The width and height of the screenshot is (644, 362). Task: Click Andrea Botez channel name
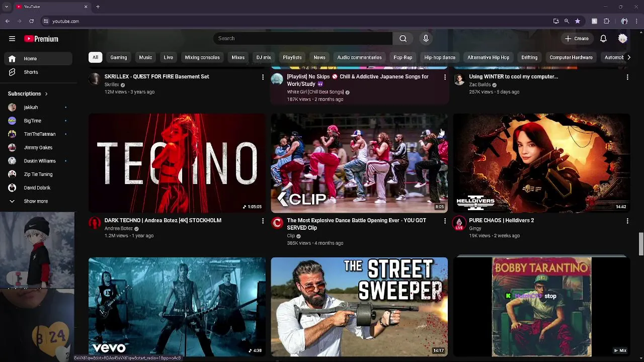coord(118,228)
